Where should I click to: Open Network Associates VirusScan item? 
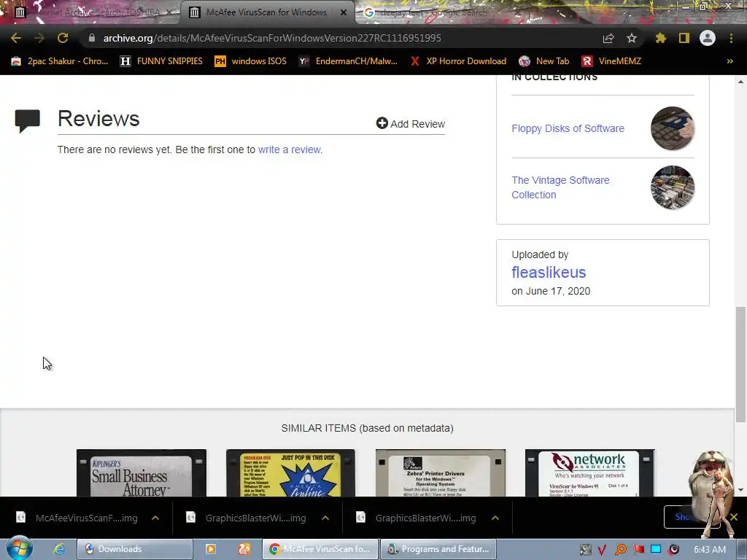click(589, 472)
